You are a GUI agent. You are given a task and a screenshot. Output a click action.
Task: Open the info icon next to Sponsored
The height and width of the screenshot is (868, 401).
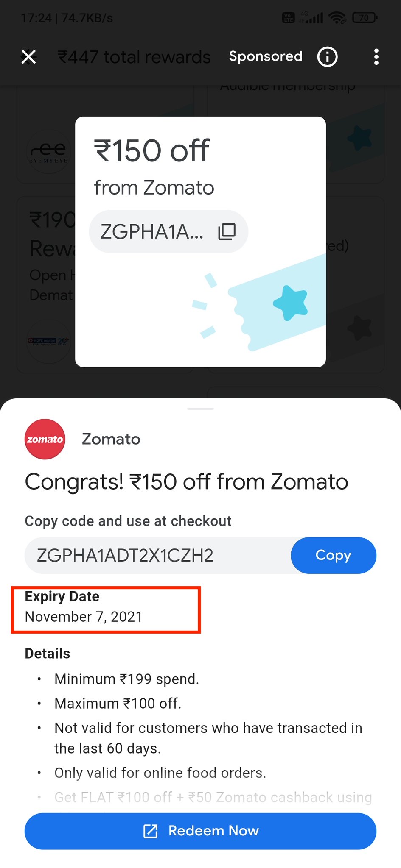point(327,57)
